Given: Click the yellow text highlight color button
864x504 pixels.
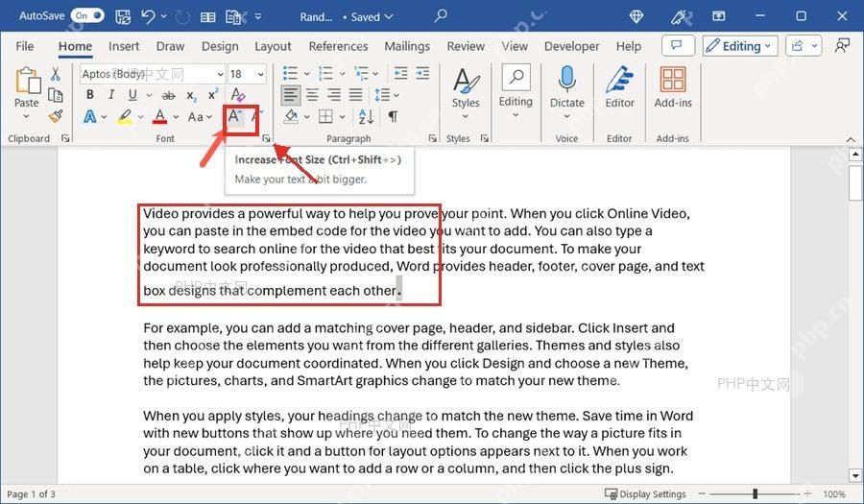Looking at the screenshot, I should coord(125,116).
